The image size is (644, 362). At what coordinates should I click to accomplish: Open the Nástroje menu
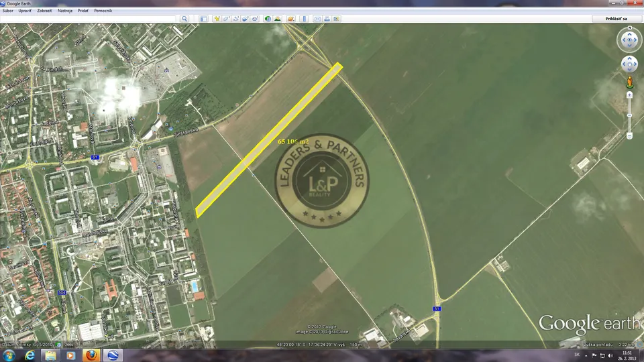[x=65, y=11]
